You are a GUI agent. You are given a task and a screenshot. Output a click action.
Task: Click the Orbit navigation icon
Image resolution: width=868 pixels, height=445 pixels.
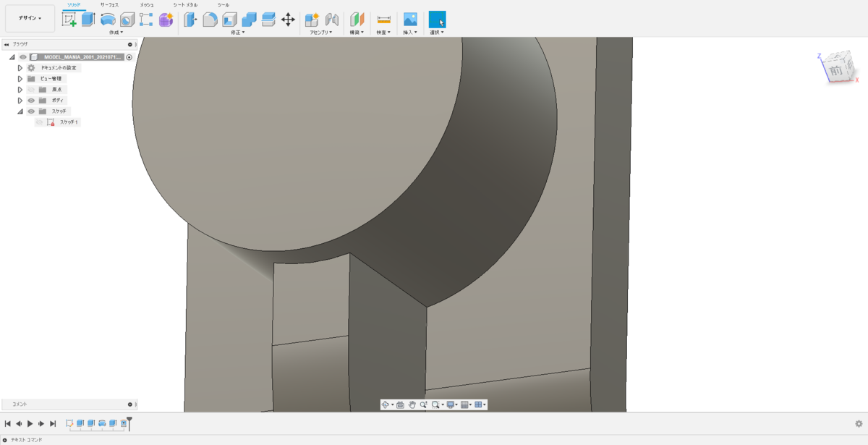tap(386, 404)
